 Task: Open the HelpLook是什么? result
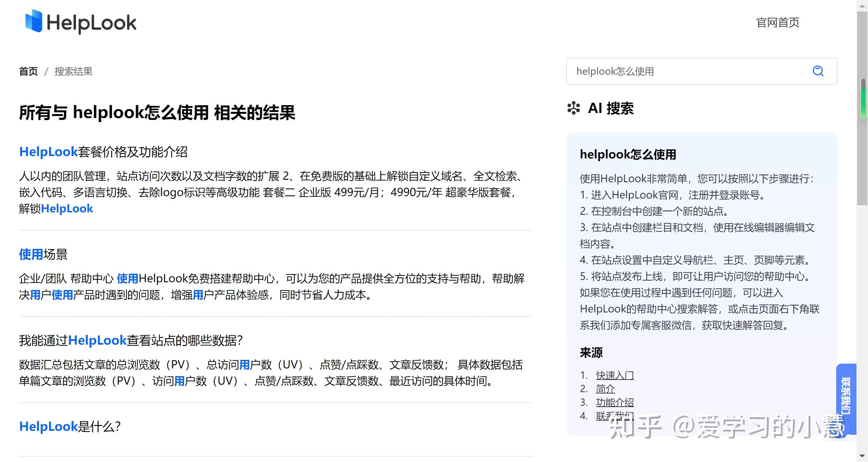70,426
